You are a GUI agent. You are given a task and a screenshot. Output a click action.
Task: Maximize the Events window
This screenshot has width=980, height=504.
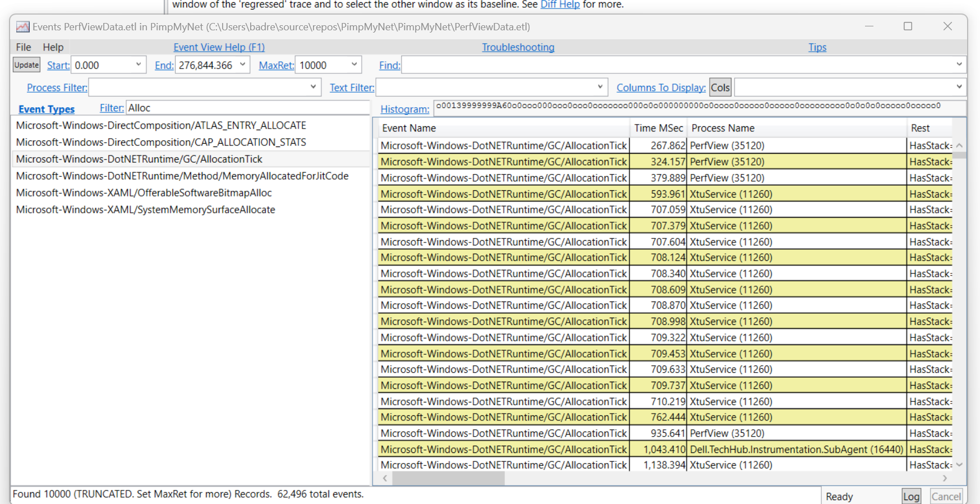tap(908, 26)
